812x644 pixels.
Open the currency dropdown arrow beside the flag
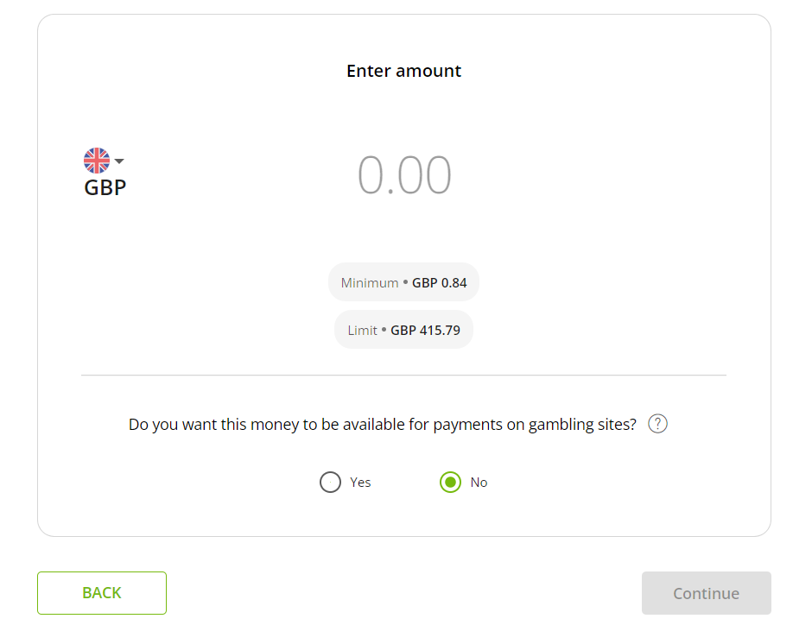point(119,161)
